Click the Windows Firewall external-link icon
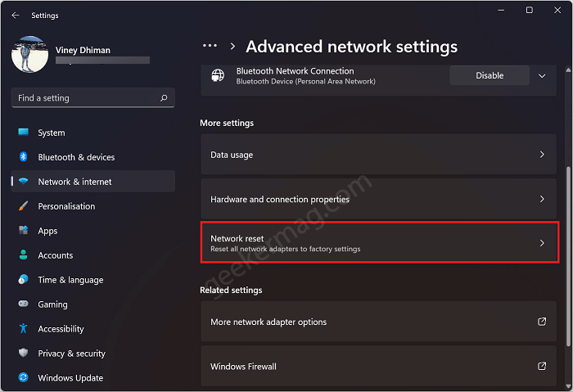The height and width of the screenshot is (392, 573). (x=542, y=366)
